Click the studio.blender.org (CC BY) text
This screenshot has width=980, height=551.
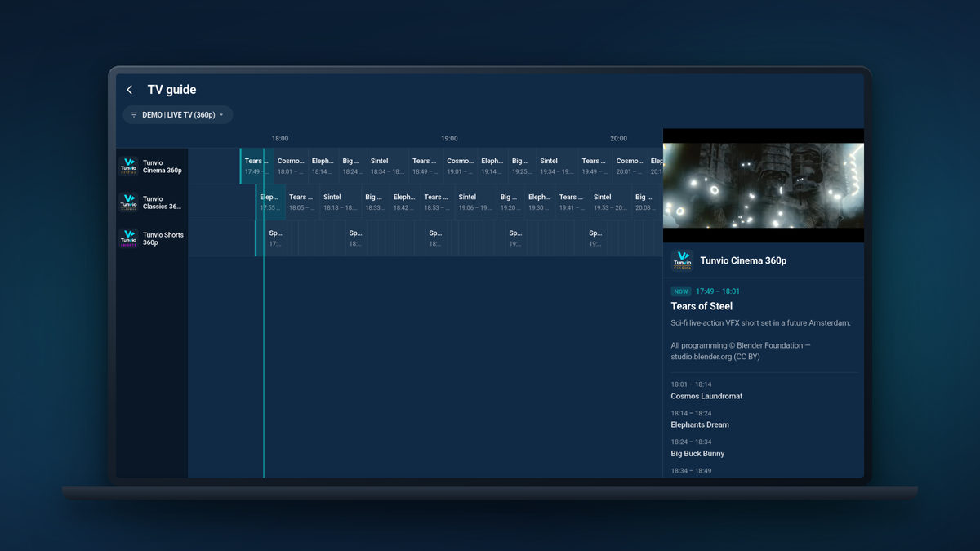click(x=715, y=357)
